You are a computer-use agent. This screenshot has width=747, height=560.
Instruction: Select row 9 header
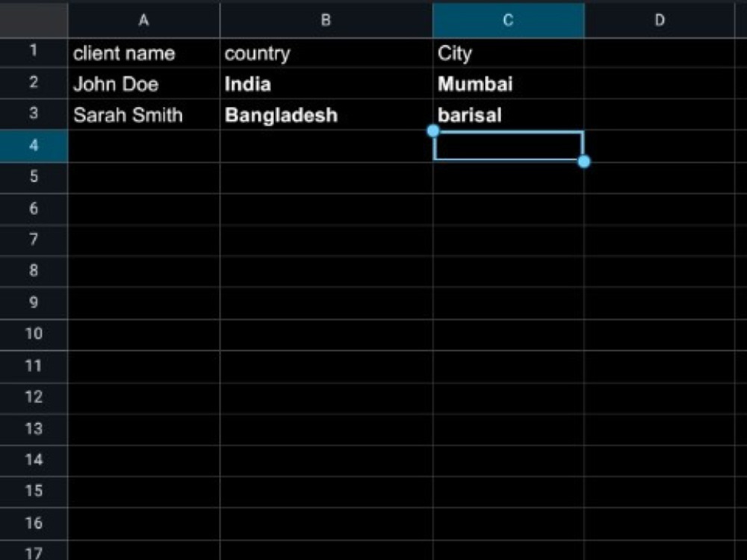coord(34,302)
